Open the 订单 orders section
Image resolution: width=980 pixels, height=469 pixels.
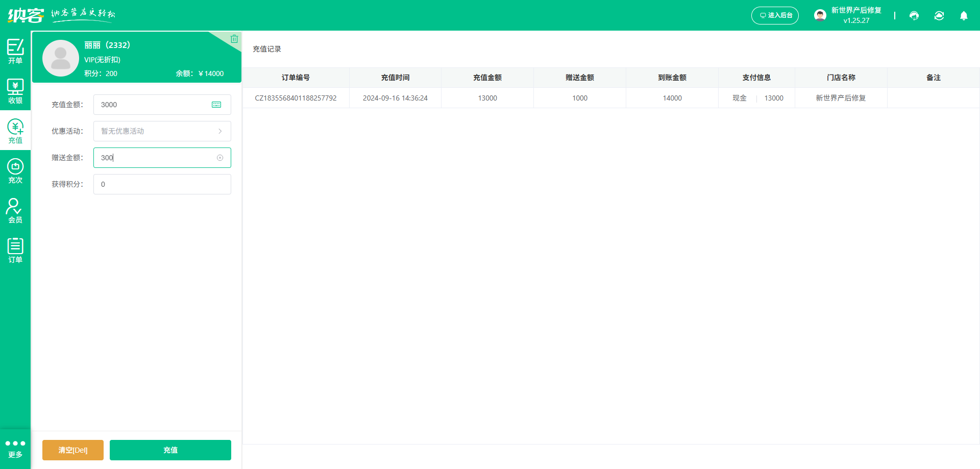coord(15,250)
